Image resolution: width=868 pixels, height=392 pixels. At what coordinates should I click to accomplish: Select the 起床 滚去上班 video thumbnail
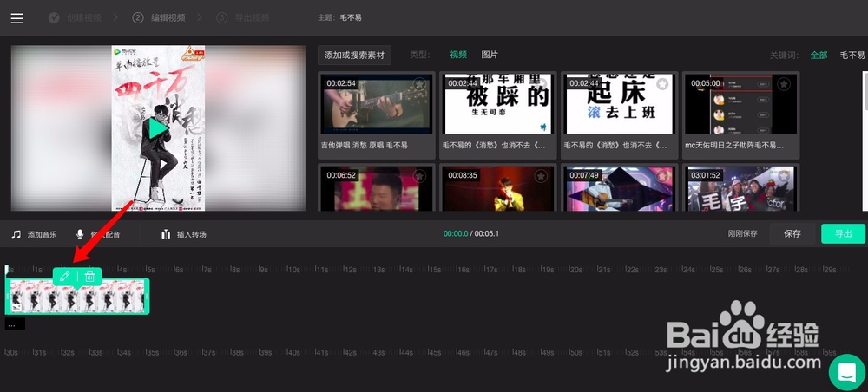point(620,104)
